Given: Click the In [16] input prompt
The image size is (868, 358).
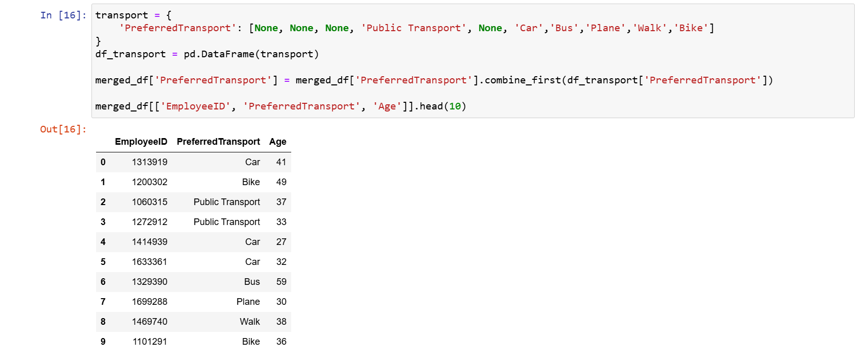Looking at the screenshot, I should [x=63, y=15].
